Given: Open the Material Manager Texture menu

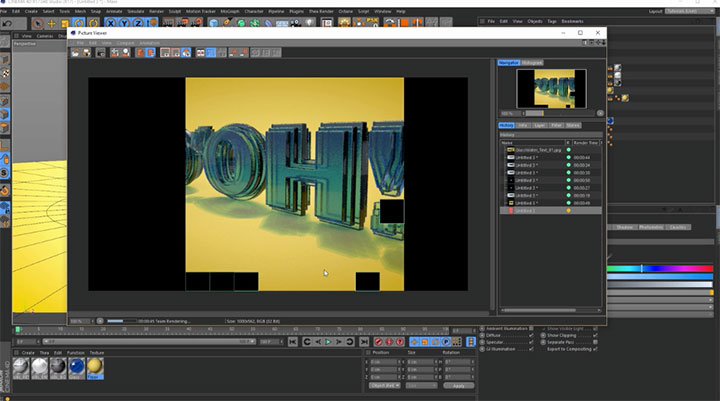Looking at the screenshot, I should click(x=96, y=353).
